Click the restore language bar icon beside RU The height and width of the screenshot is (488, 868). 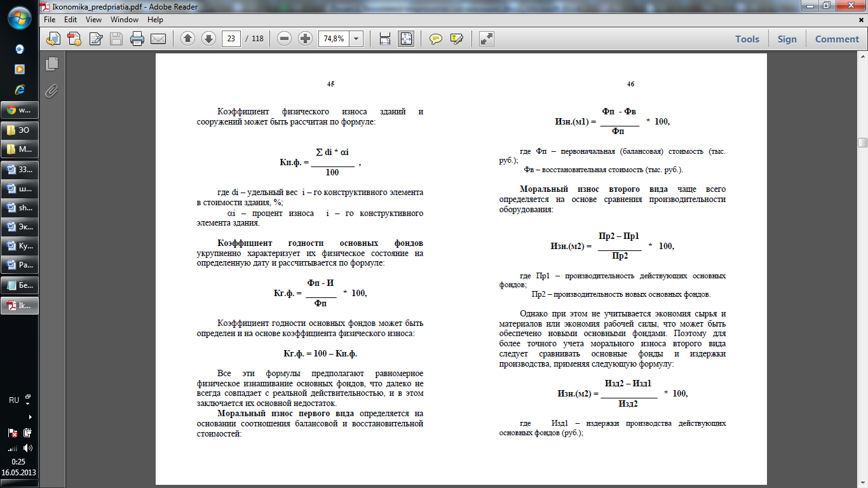pos(29,398)
